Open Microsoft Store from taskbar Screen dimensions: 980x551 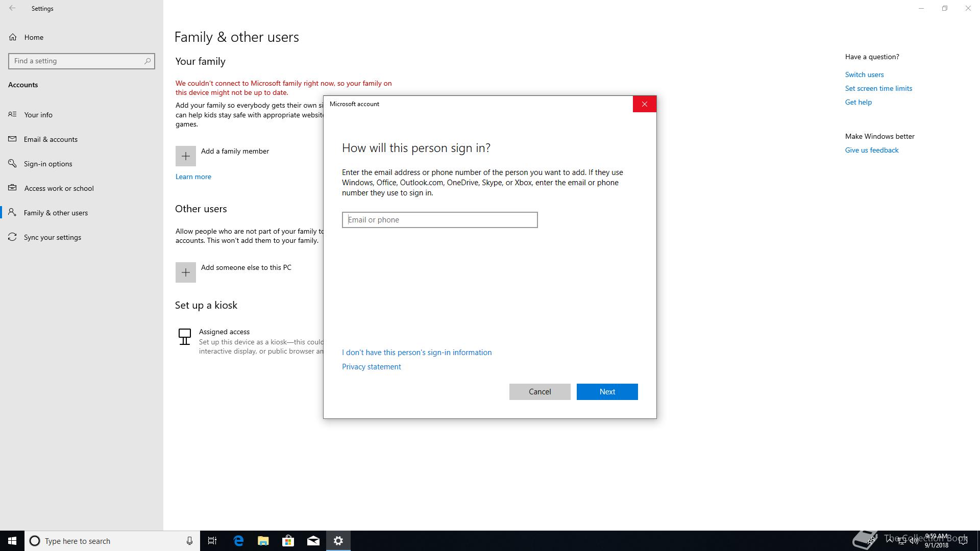pyautogui.click(x=288, y=541)
